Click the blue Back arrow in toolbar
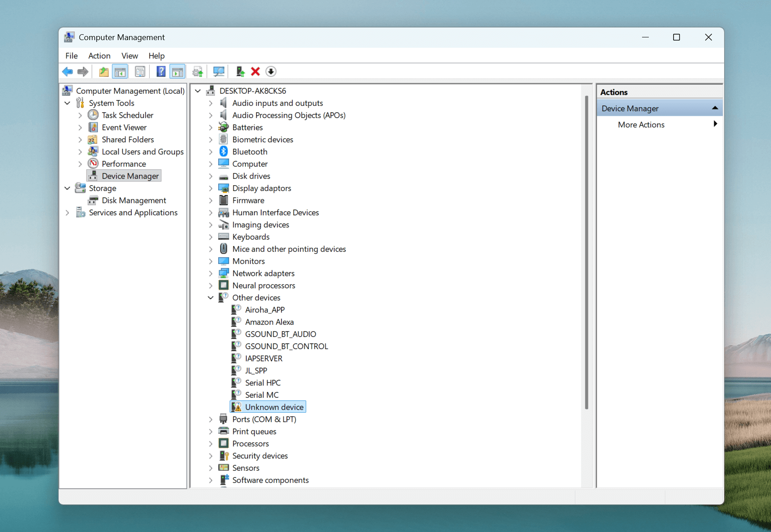771x532 pixels. [68, 72]
